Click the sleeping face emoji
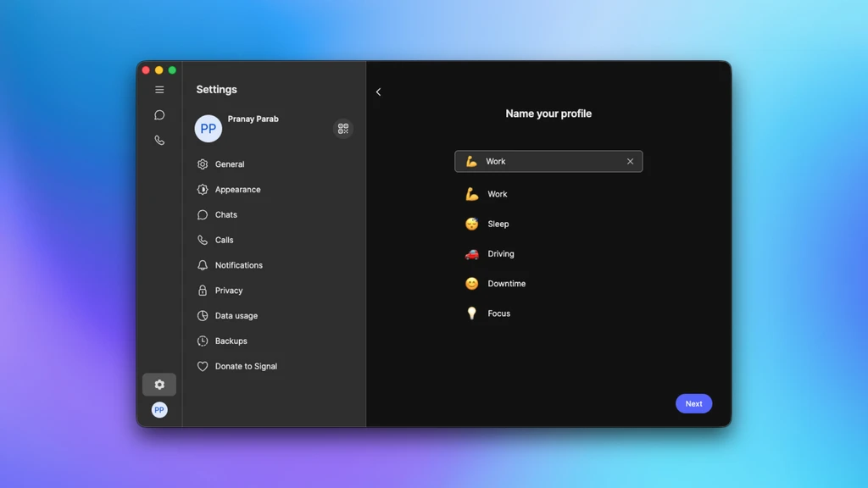The image size is (868, 488). (471, 224)
